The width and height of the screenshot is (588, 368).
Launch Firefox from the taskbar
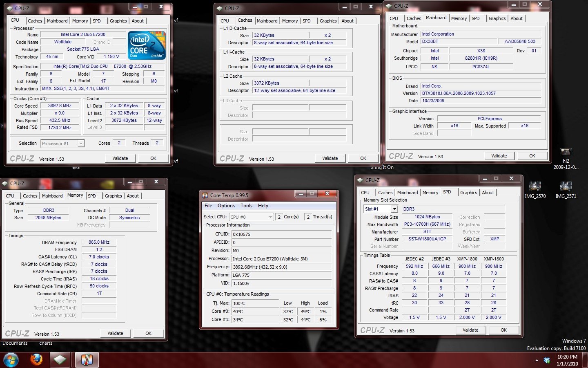(x=36, y=360)
